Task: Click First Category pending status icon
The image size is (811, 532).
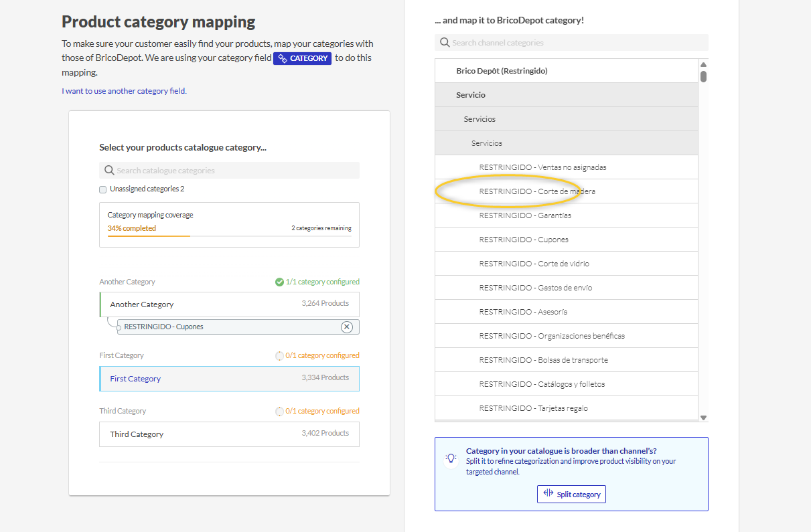Action: click(x=279, y=355)
